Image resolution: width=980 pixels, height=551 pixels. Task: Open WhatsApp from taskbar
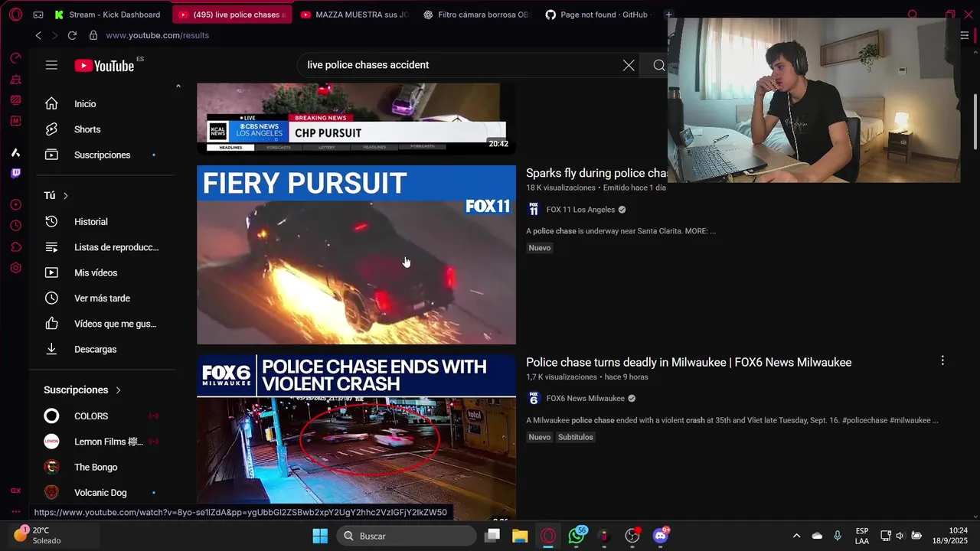pyautogui.click(x=577, y=536)
